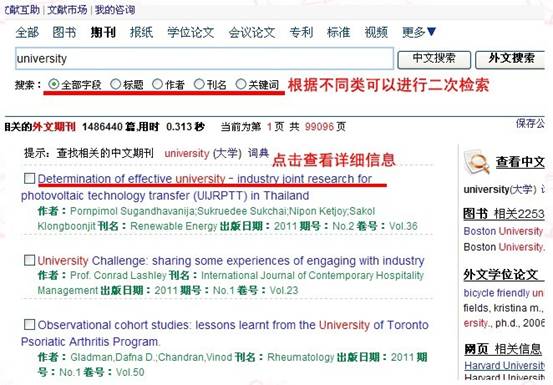Select the 刊名 radio option
553x385 pixels.
pos(199,84)
